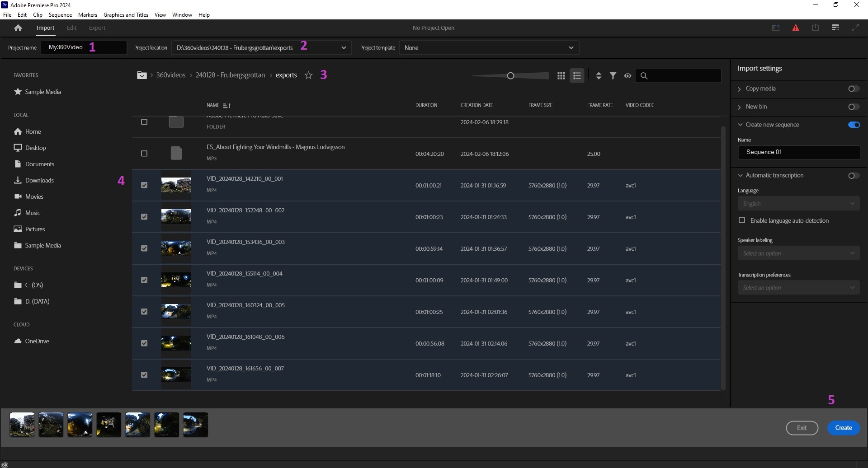The width and height of the screenshot is (868, 468).
Task: Open the red alert warning icon
Action: tap(796, 28)
